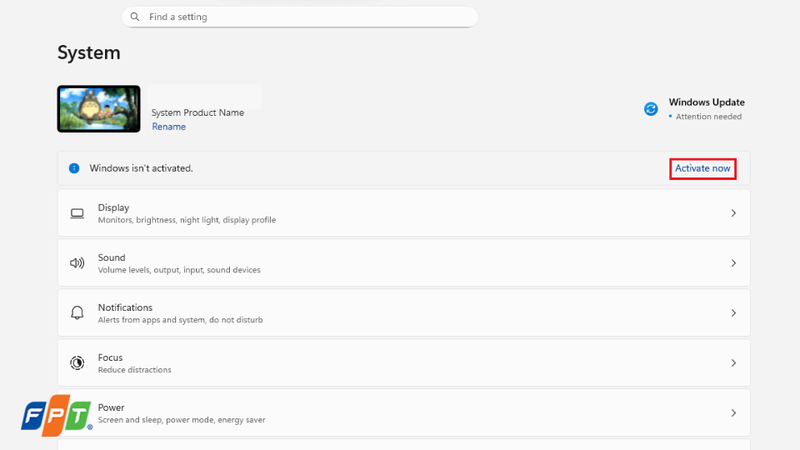Open the Notifications settings row
The width and height of the screenshot is (800, 450).
tap(404, 313)
